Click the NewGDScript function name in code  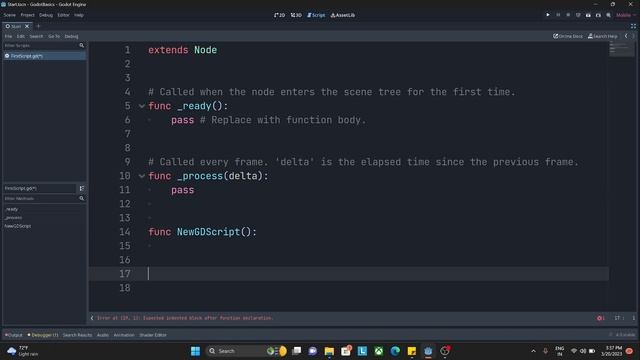pos(209,232)
